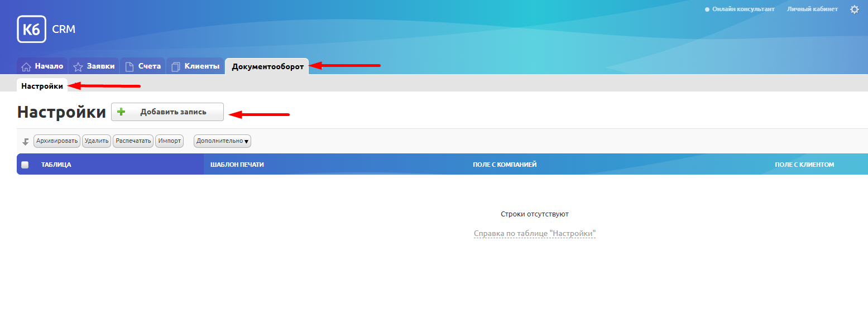Open the Личный кабинет link
This screenshot has width=868, height=323.
(812, 9)
